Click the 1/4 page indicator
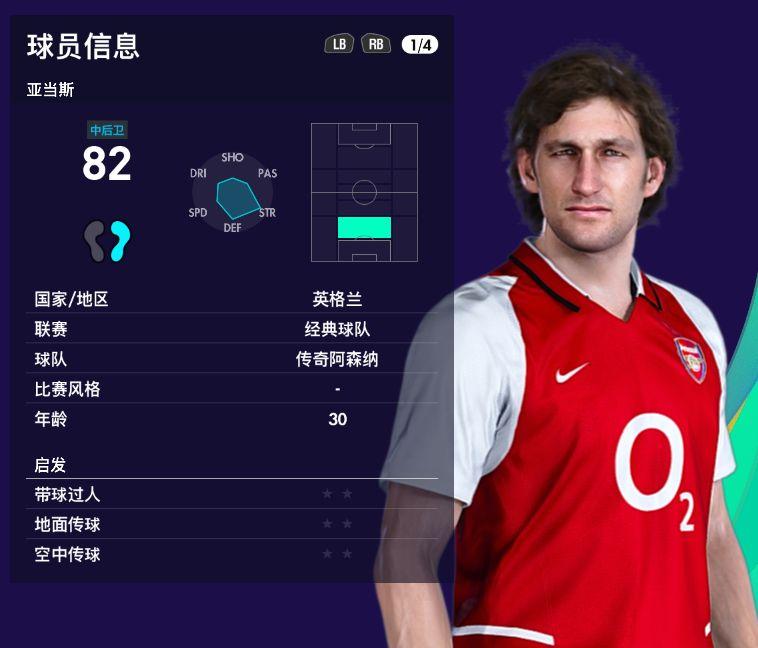Viewport: 758px width, 648px height. pos(420,45)
